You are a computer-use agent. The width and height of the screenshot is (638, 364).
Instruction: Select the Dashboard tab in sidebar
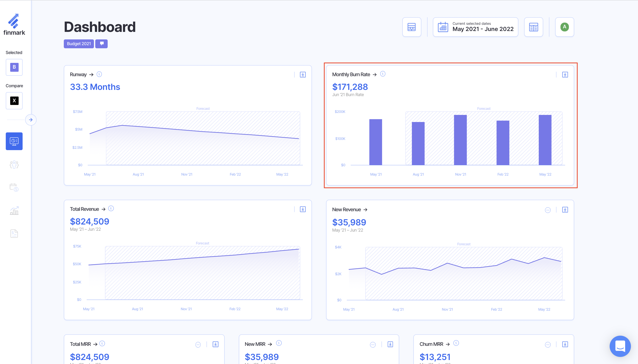tap(14, 141)
